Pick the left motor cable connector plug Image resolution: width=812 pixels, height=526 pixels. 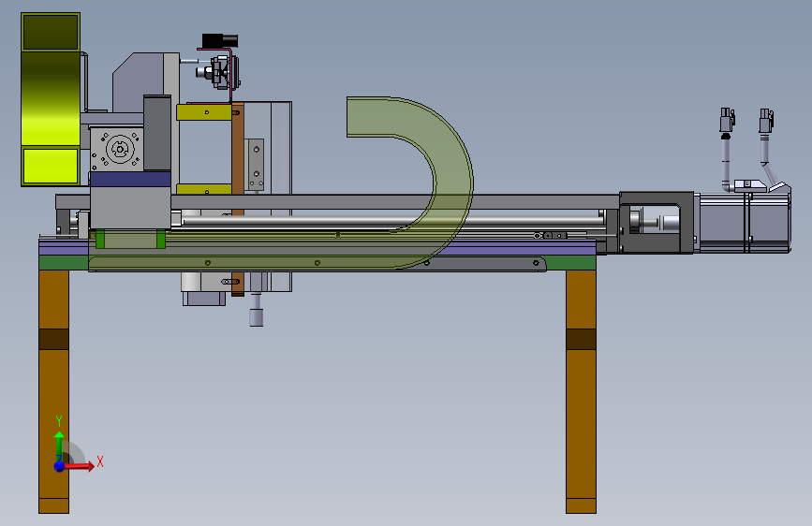pos(727,120)
